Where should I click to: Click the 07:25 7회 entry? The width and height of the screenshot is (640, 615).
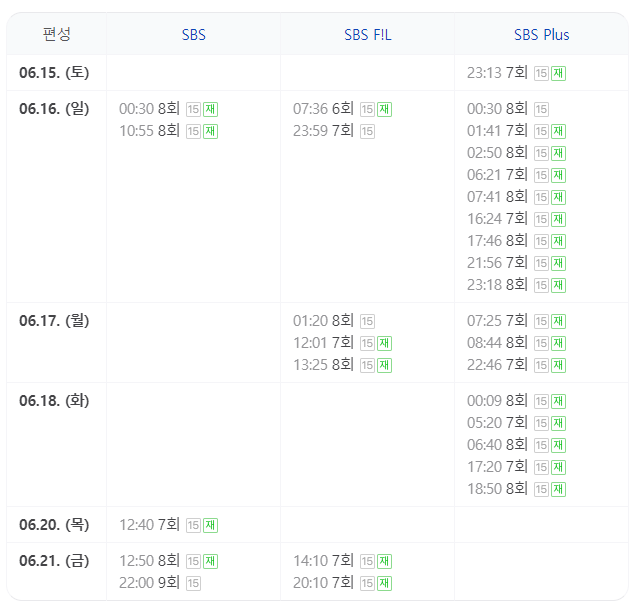[497, 321]
